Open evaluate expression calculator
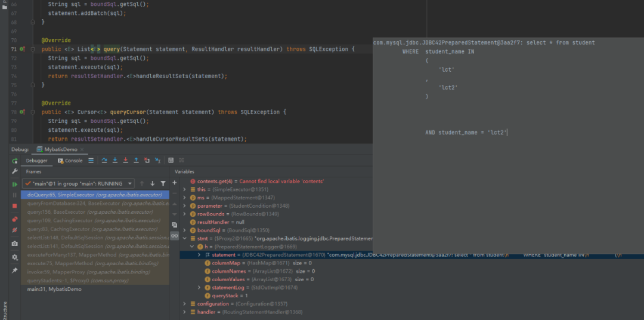The width and height of the screenshot is (644, 320). pos(171,161)
